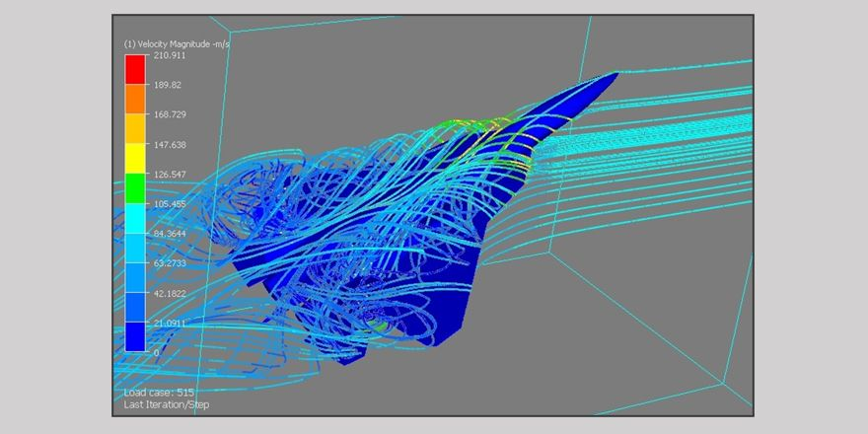Select the 0 minimum legend value
The height and width of the screenshot is (434, 868).
pyautogui.click(x=153, y=352)
